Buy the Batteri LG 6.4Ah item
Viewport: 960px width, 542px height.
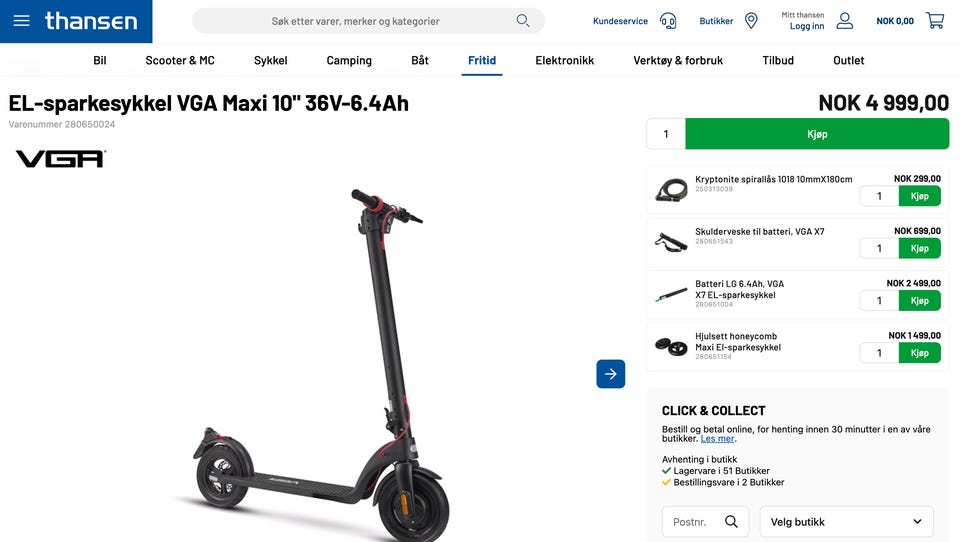pos(920,301)
